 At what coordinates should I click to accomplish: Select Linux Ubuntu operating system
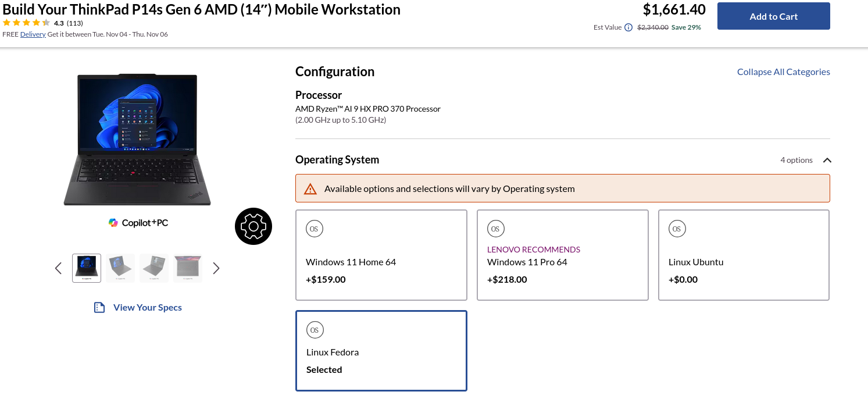744,255
